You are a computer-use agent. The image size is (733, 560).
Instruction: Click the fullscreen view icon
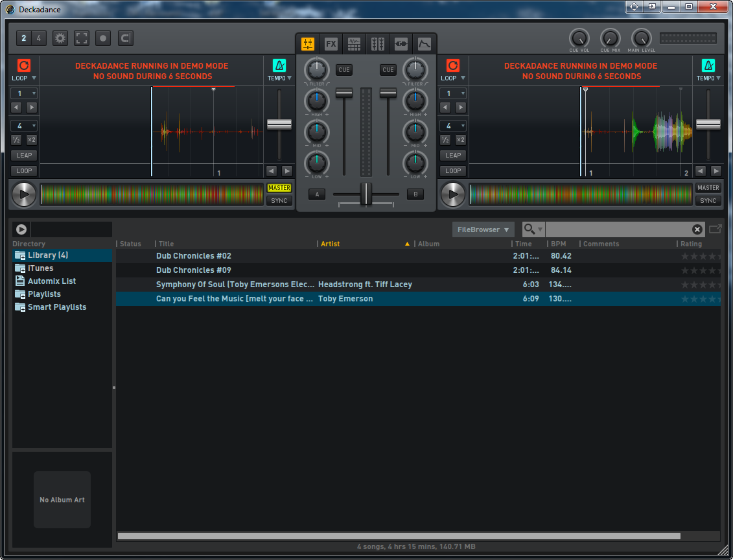(82, 38)
